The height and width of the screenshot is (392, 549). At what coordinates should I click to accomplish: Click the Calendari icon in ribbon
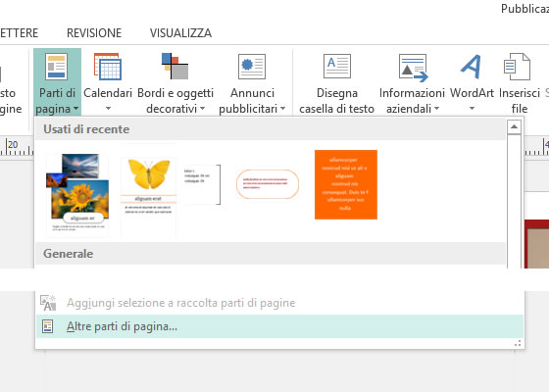coord(108,67)
